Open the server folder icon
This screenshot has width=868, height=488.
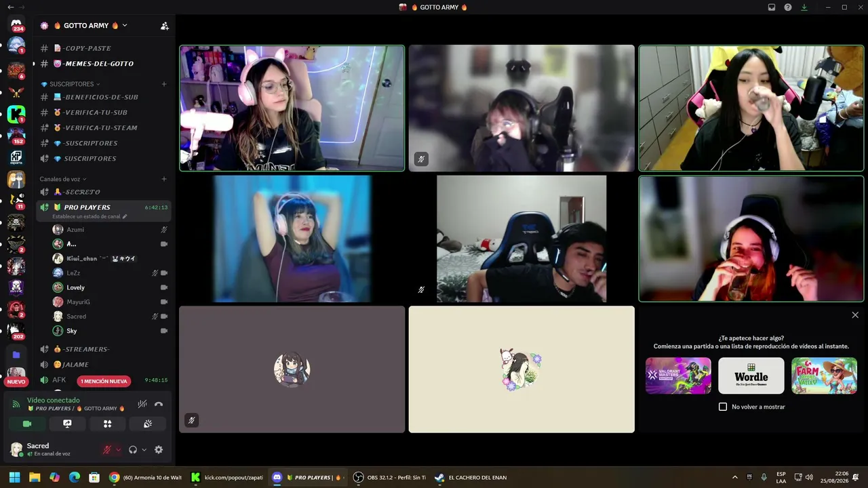(x=16, y=354)
